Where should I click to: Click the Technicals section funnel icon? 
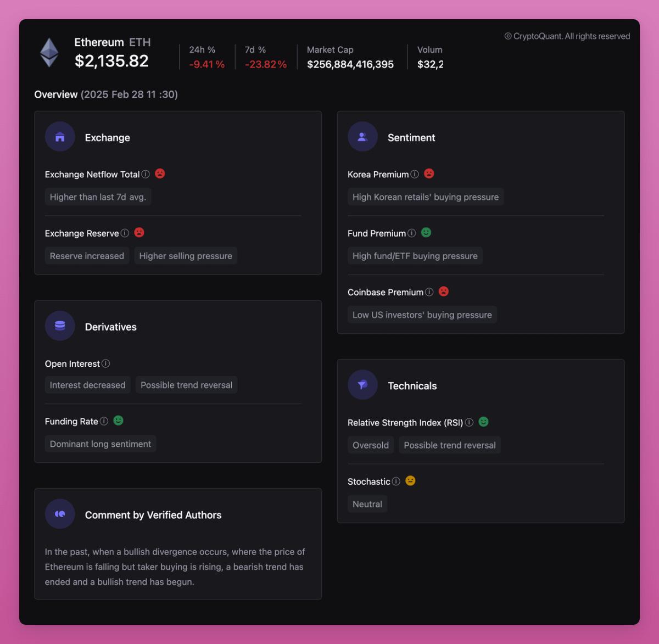[362, 385]
